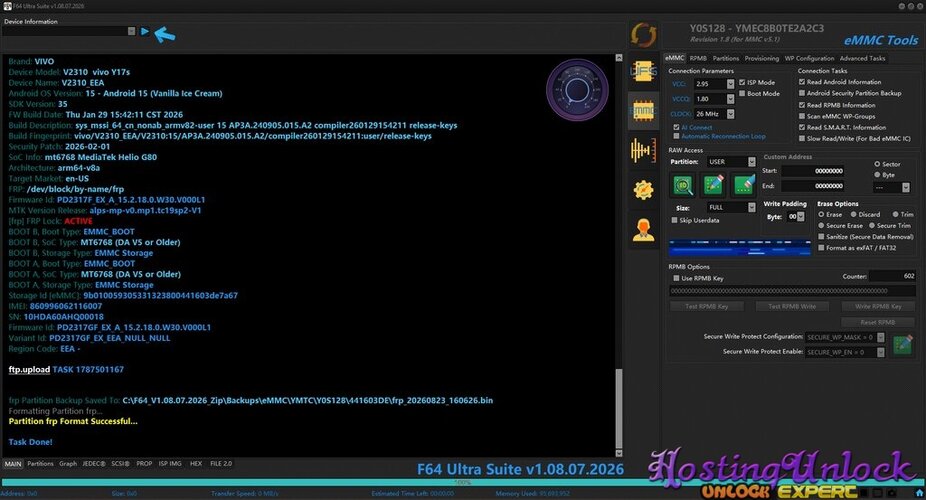This screenshot has width=926, height=500.
Task: Enable Slow Read/Write for bad eMMC
Action: click(x=802, y=139)
